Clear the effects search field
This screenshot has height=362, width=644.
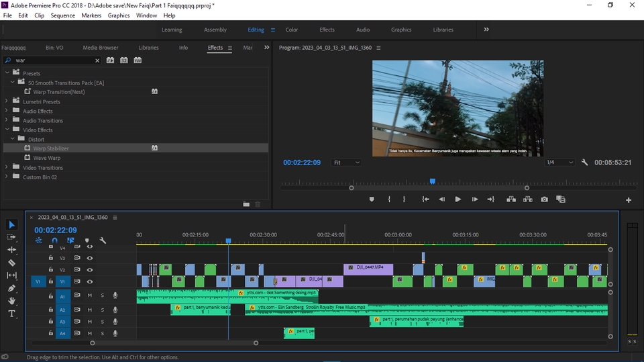[x=97, y=60]
